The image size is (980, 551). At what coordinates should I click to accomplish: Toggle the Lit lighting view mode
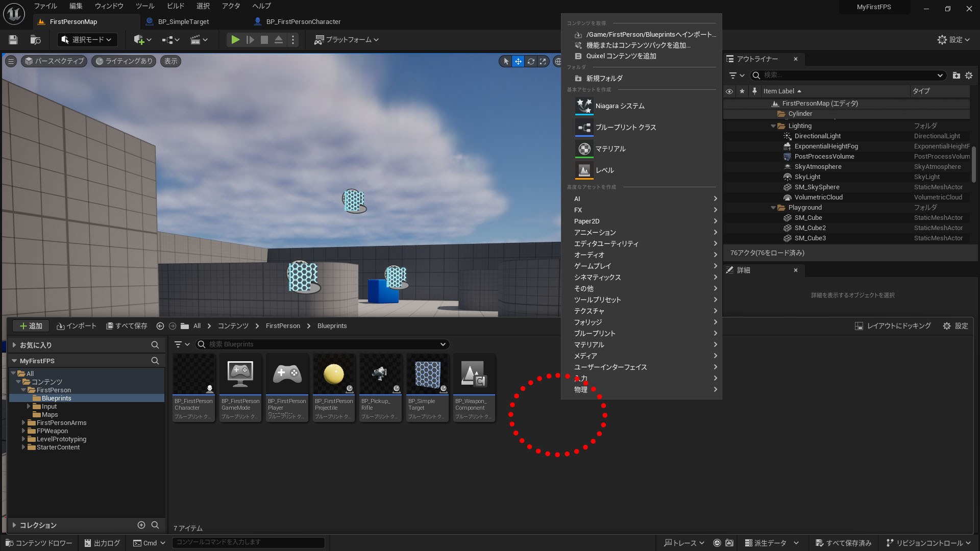point(124,61)
